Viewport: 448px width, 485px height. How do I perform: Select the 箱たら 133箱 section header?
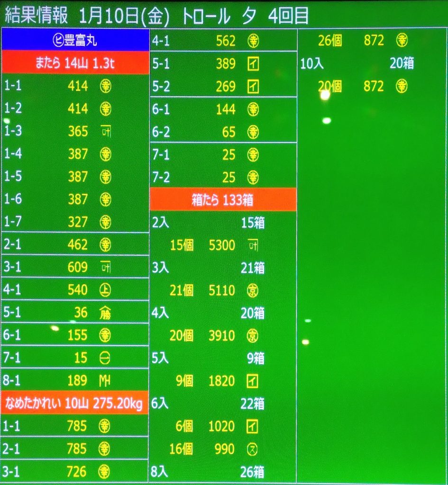tap(223, 200)
